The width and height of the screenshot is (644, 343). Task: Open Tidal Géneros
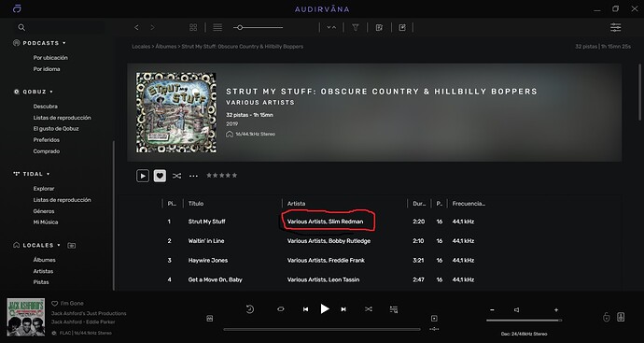coord(44,211)
